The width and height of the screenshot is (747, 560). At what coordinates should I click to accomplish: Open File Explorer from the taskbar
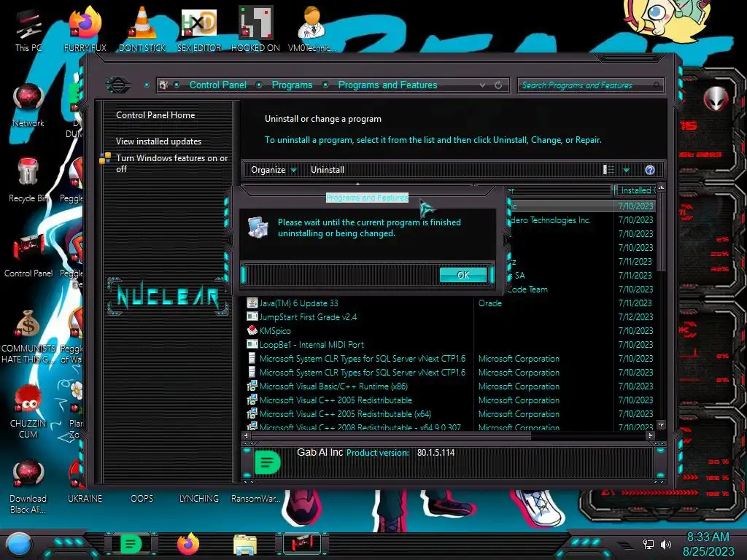245,545
